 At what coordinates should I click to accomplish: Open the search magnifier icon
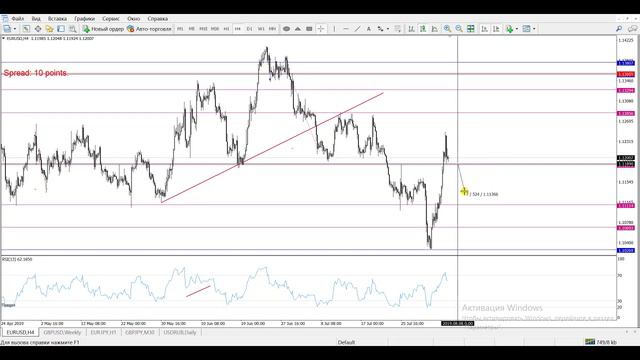[x=619, y=29]
